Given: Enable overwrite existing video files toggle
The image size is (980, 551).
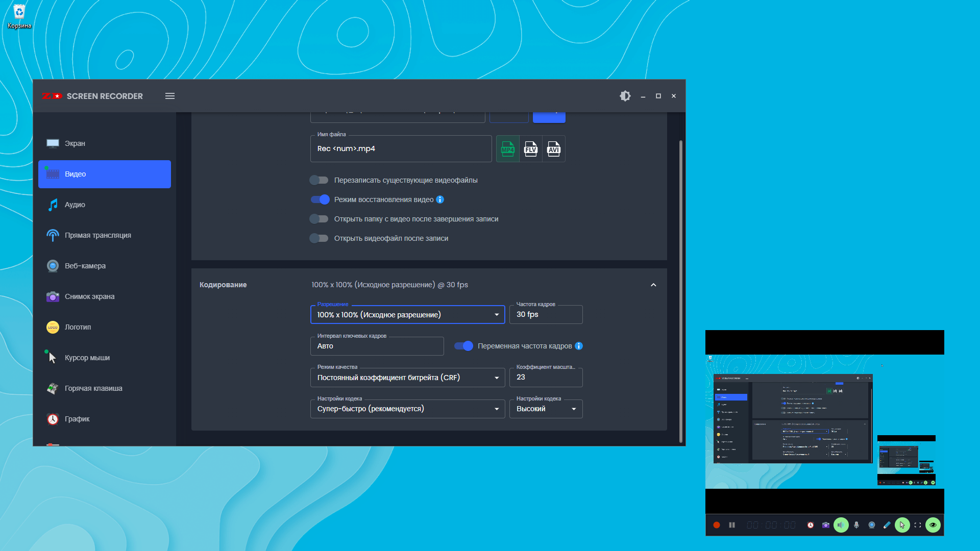Looking at the screenshot, I should click(319, 180).
